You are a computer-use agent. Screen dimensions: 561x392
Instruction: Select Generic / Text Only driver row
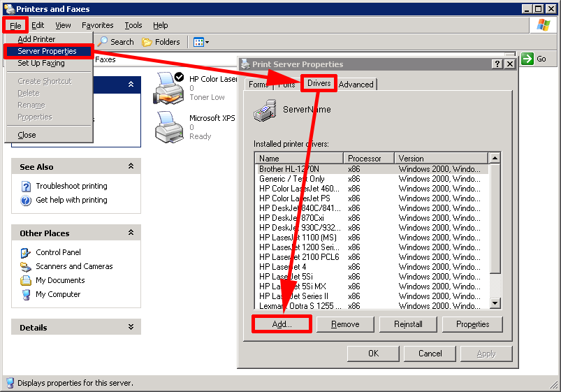click(x=372, y=179)
